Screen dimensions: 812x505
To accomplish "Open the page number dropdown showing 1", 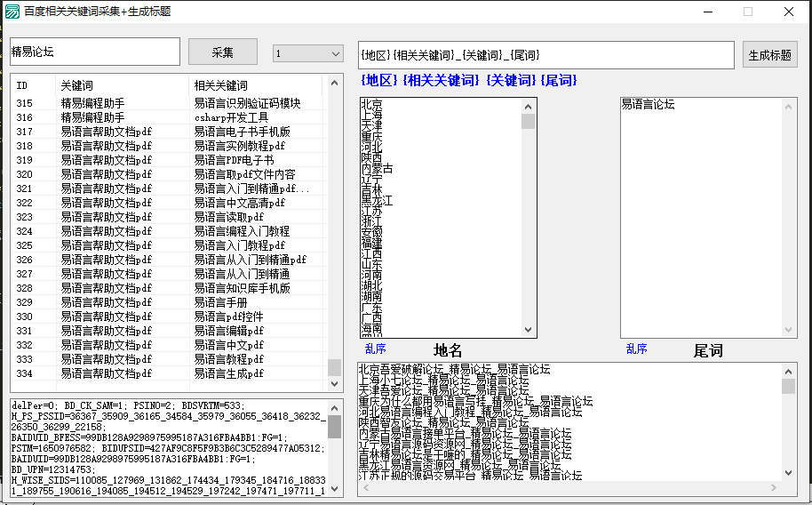I will coord(308,53).
